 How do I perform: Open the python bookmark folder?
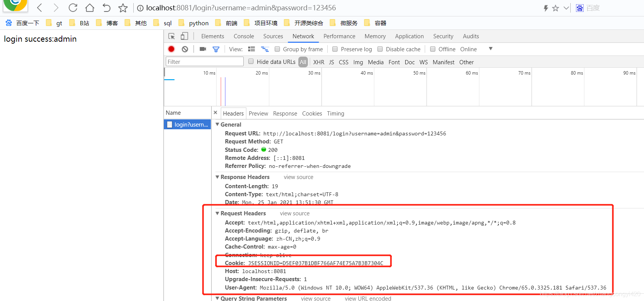click(x=194, y=23)
